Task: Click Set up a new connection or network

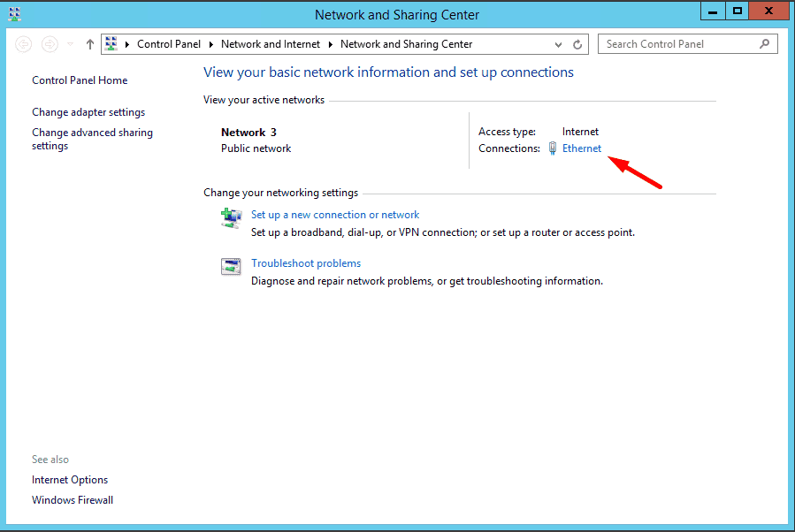Action: coord(335,215)
